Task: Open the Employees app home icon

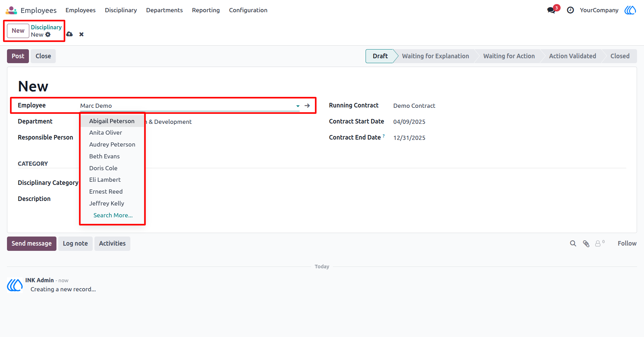Action: click(11, 10)
